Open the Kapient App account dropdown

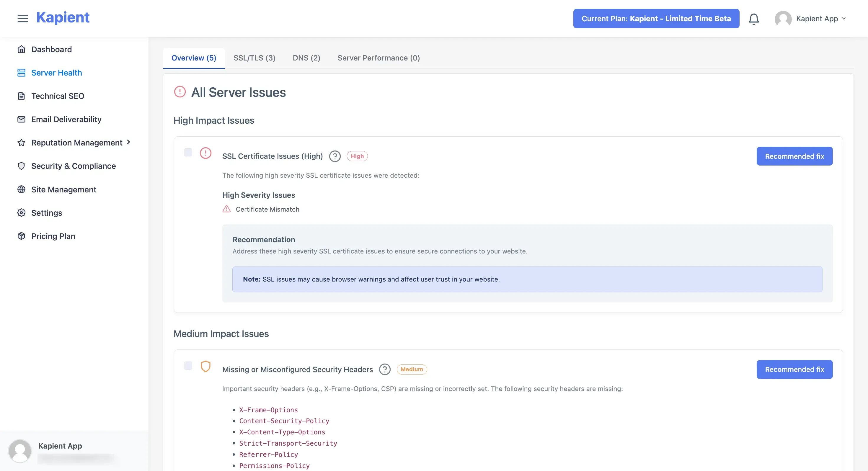[821, 19]
